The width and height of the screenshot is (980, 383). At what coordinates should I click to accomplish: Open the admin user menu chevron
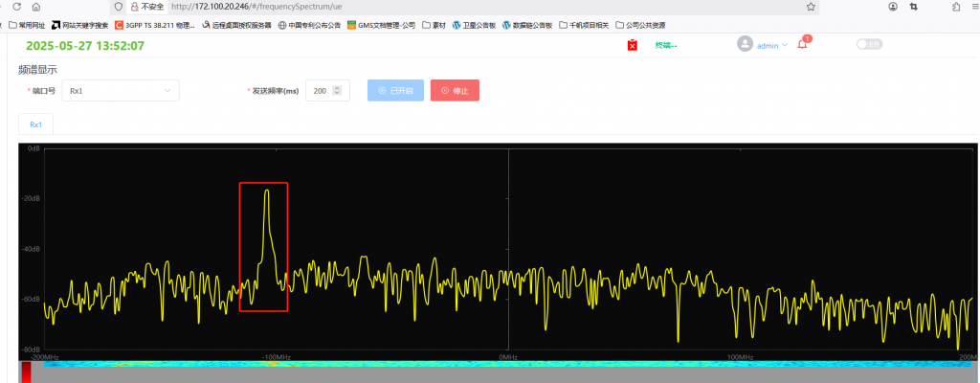pyautogui.click(x=785, y=44)
